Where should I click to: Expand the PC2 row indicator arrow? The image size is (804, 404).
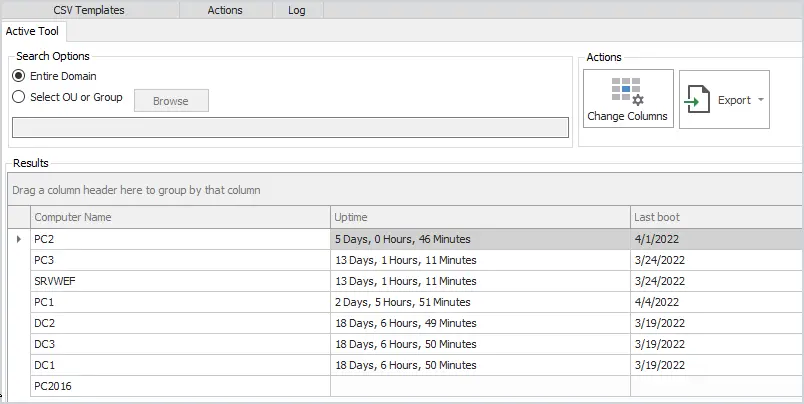pos(19,239)
